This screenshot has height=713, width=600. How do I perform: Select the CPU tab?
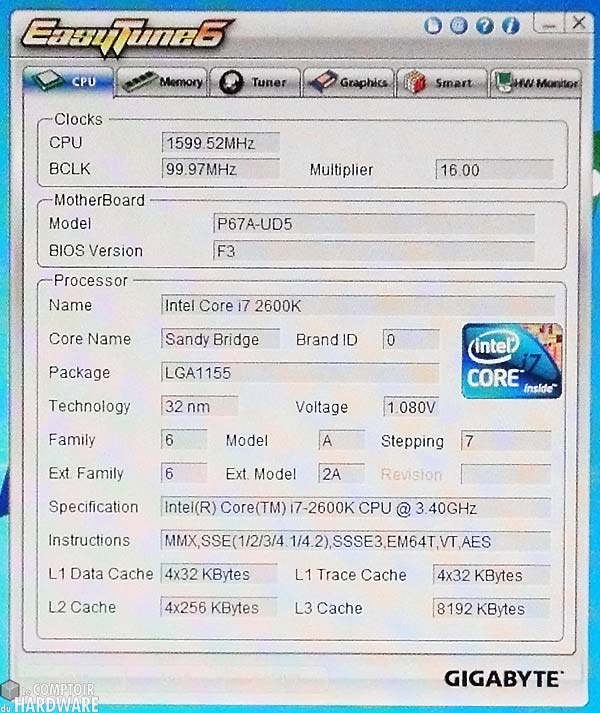70,82
